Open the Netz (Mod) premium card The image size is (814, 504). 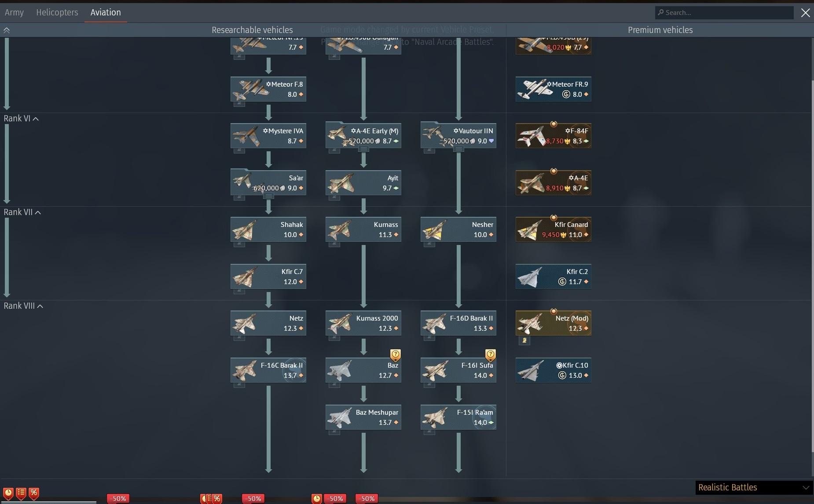point(554,323)
